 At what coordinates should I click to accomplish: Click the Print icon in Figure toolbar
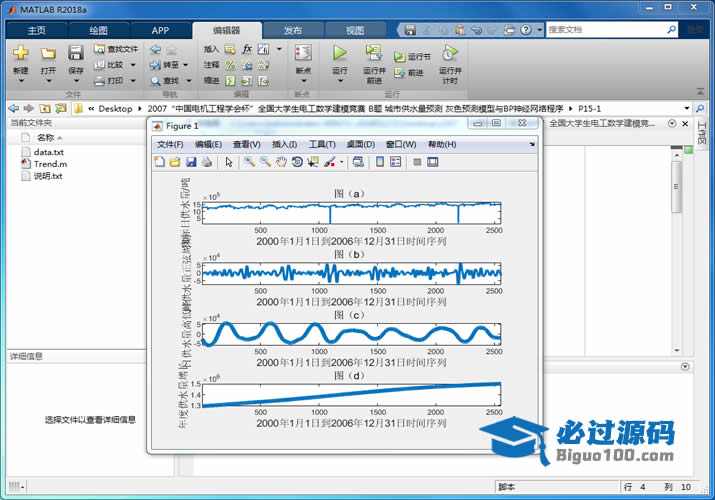207,162
